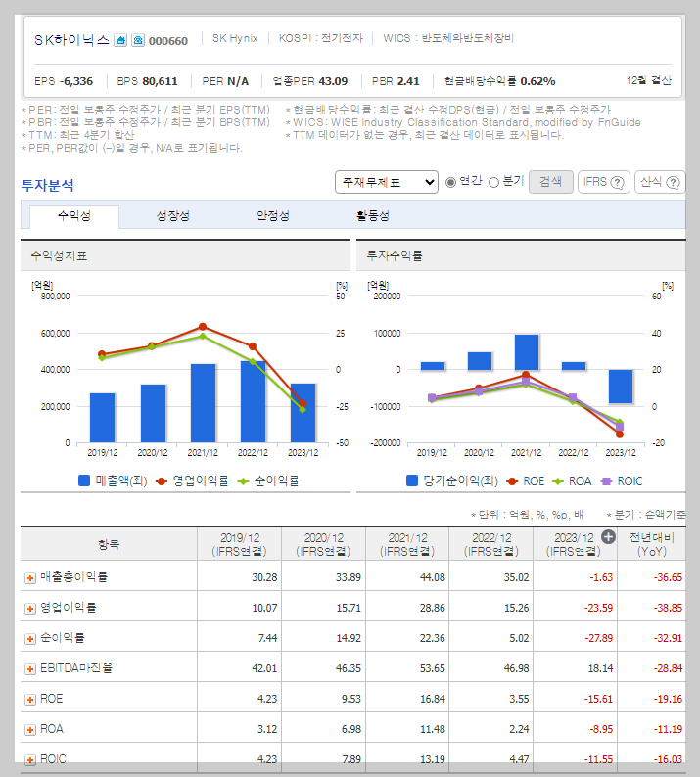The height and width of the screenshot is (777, 700).
Task: Select the 연간 radio button
Action: tap(450, 182)
